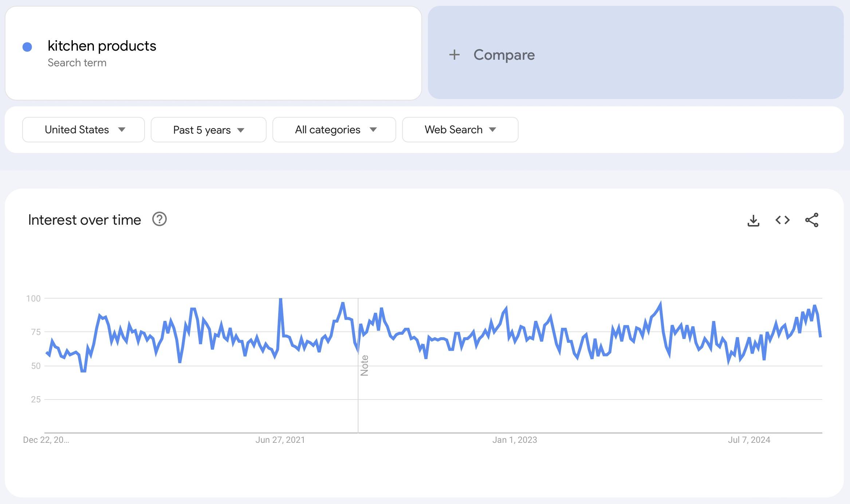Expand the United States region filter

(x=83, y=129)
